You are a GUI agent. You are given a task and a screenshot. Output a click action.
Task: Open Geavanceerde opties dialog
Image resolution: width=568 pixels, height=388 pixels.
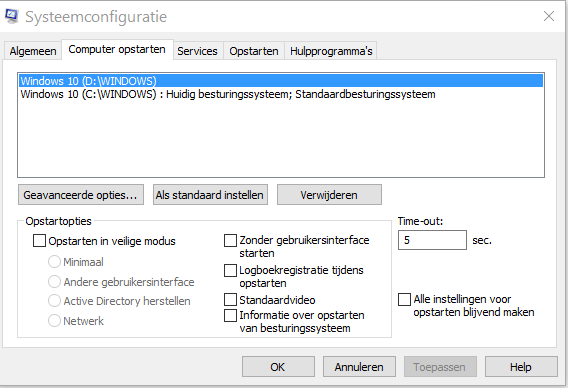[x=81, y=195]
